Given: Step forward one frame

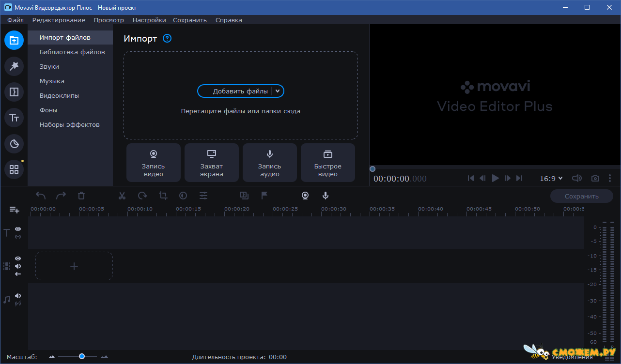Looking at the screenshot, I should click(x=507, y=178).
